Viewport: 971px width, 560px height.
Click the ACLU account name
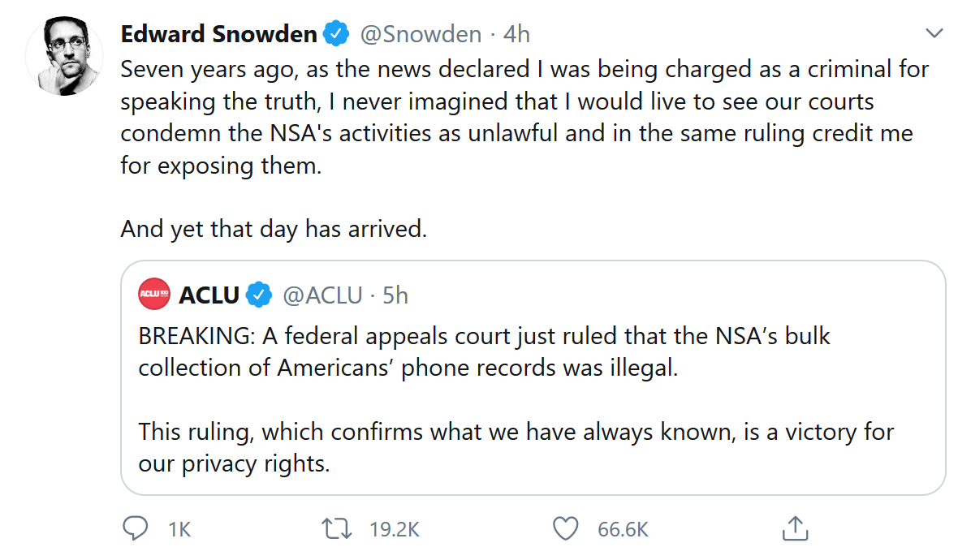pos(209,295)
